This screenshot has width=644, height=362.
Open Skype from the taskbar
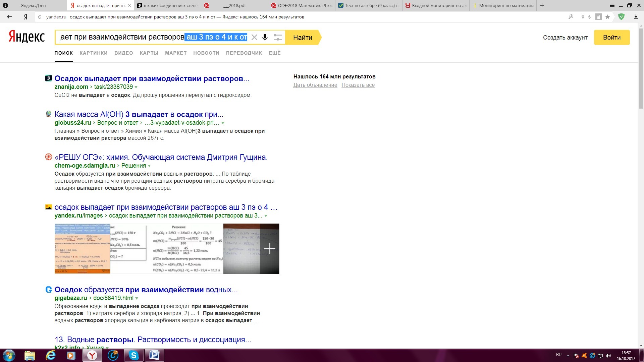coord(134,355)
